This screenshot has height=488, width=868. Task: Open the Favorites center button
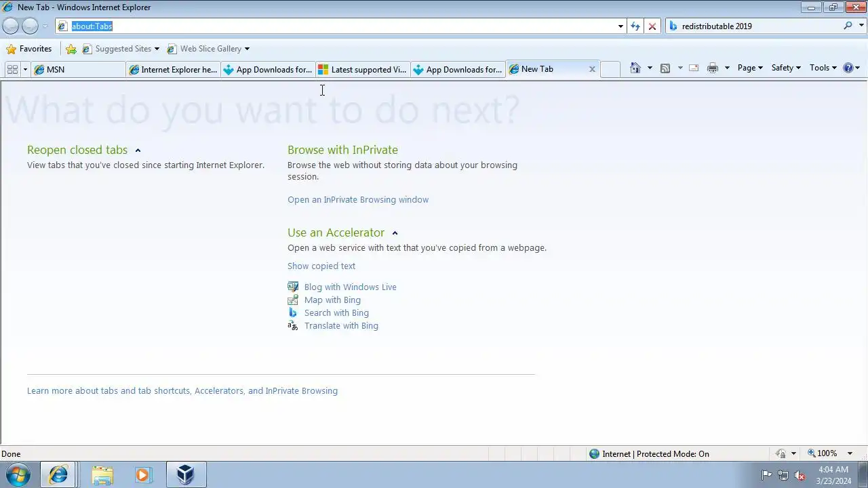[x=28, y=49]
